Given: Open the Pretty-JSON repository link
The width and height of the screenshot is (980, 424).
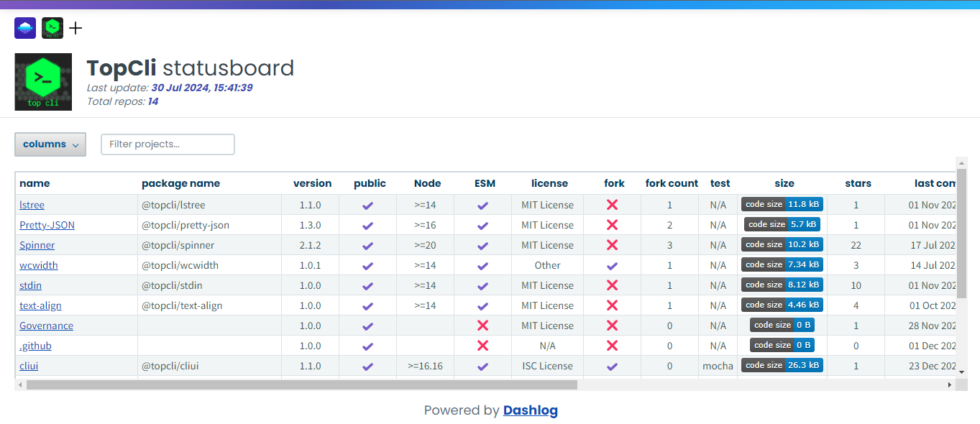Looking at the screenshot, I should [47, 225].
